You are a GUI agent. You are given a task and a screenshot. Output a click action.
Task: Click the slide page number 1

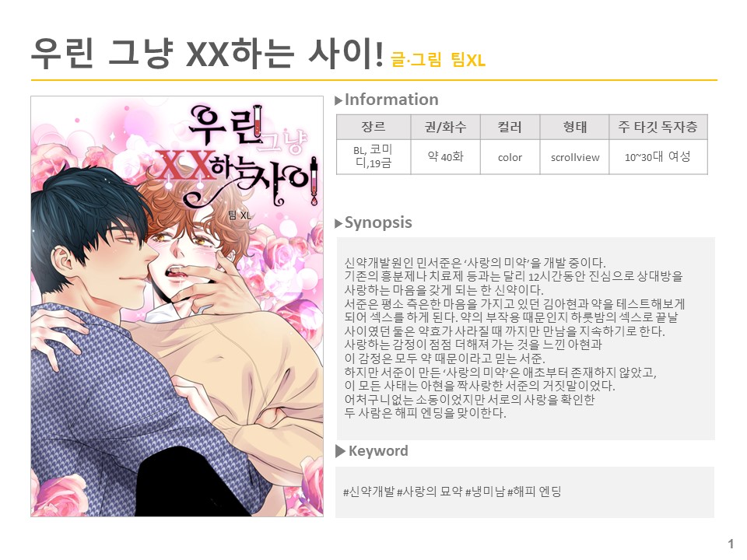[731, 544]
